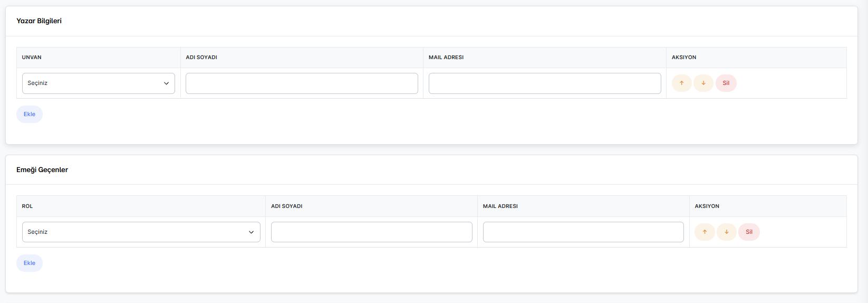Click author Mail Adresi input field

coord(545,83)
